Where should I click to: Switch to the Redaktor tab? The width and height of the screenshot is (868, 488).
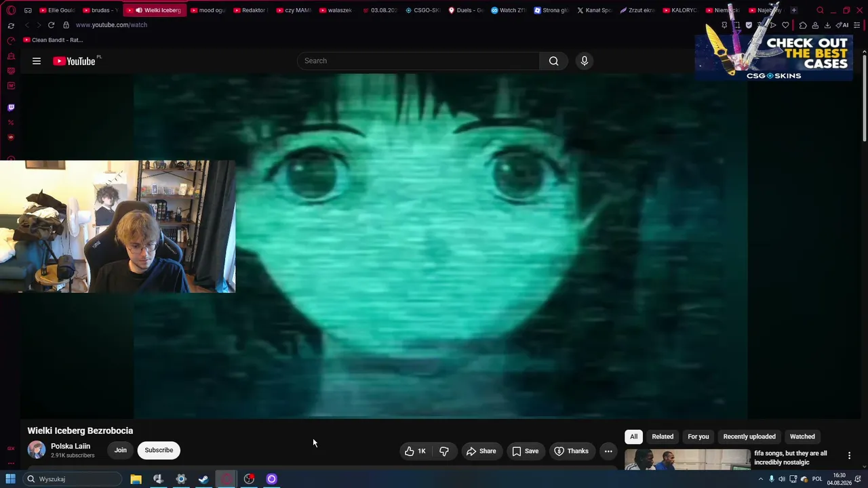250,10
